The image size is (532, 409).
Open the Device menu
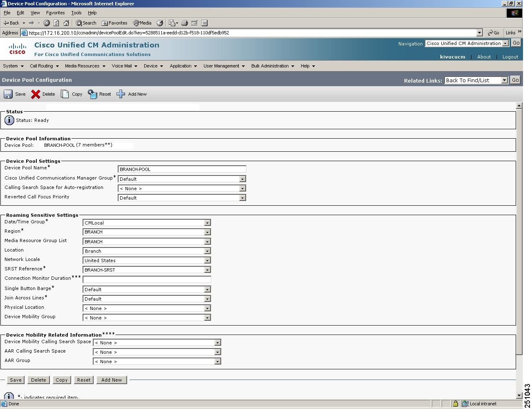pos(153,66)
